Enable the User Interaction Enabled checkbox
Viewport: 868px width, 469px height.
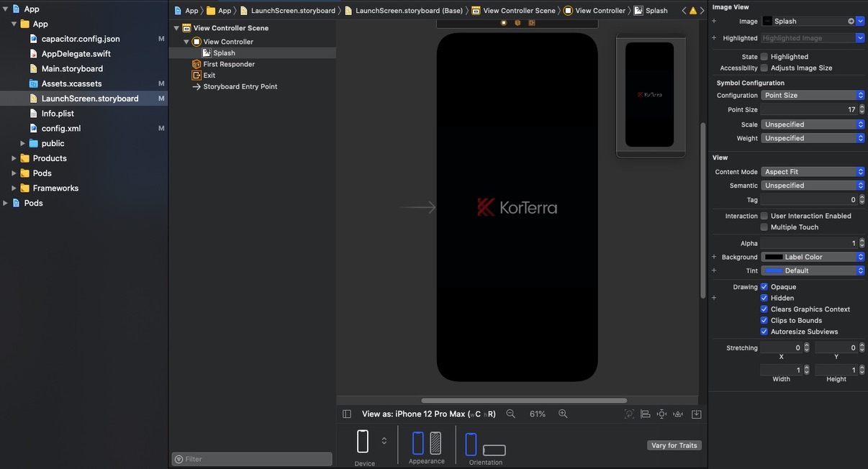click(764, 216)
